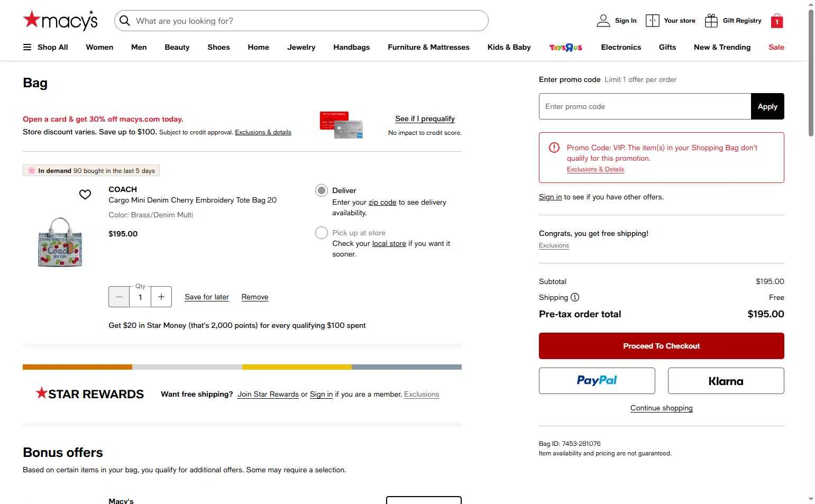The height and width of the screenshot is (504, 815).
Task: Remove the Coach tote from bag
Action: (255, 297)
